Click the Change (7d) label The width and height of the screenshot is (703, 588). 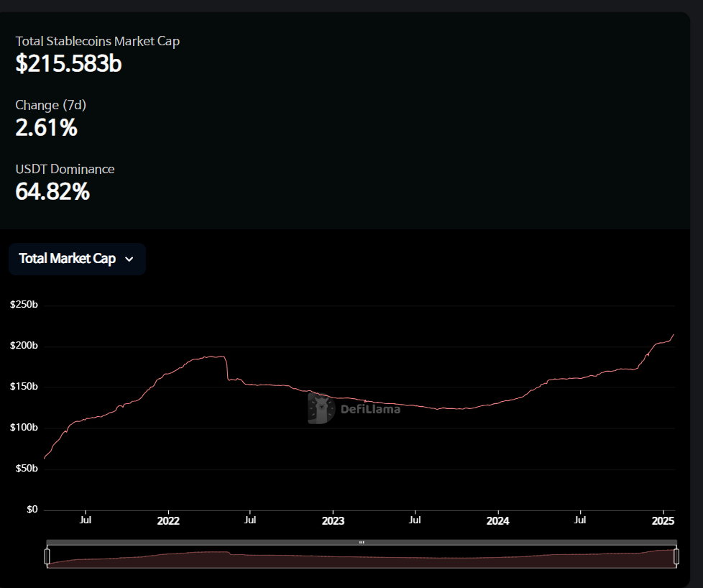pos(50,105)
